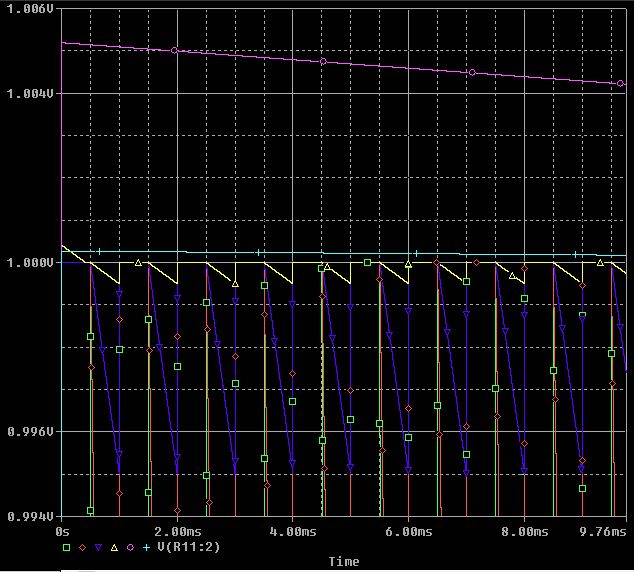Click the 0s x-axis label
This screenshot has height=572, width=634.
(x=62, y=531)
